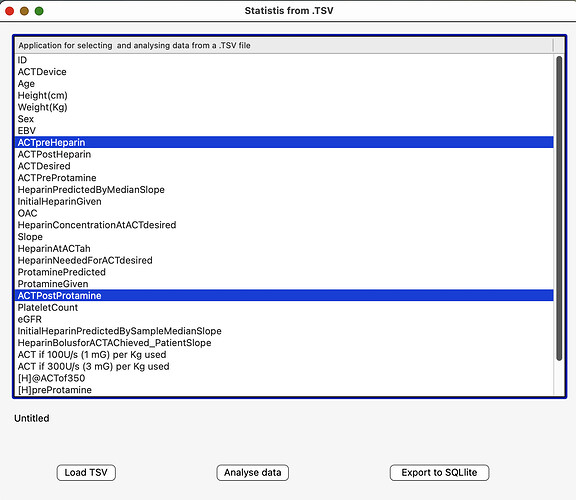Image resolution: width=576 pixels, height=500 pixels.
Task: Click the Analyse data button
Action: [x=252, y=472]
